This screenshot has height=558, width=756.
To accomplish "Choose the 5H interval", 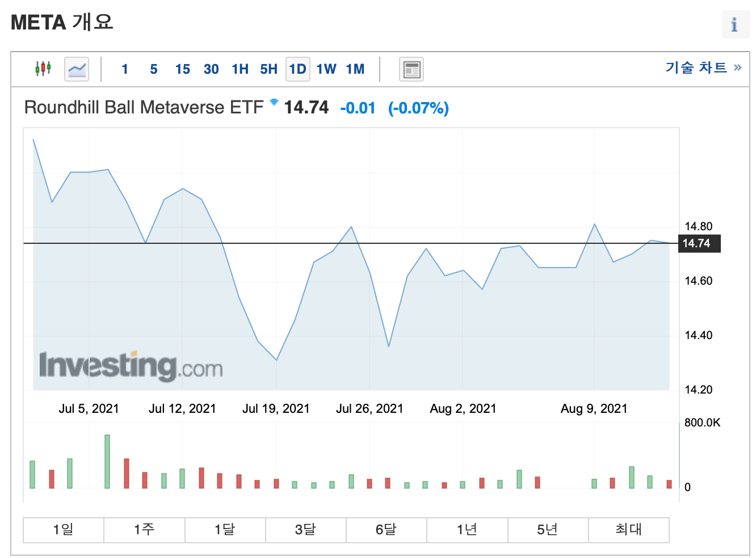I will pos(269,69).
